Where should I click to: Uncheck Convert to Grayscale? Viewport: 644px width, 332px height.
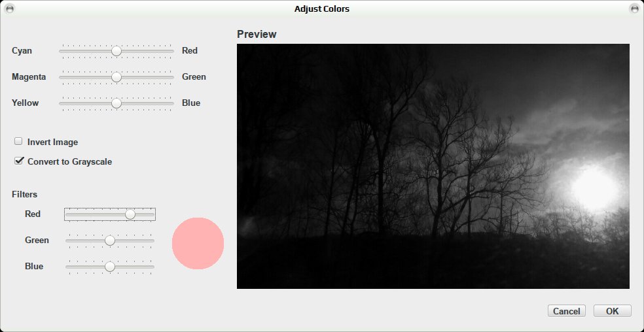18,161
